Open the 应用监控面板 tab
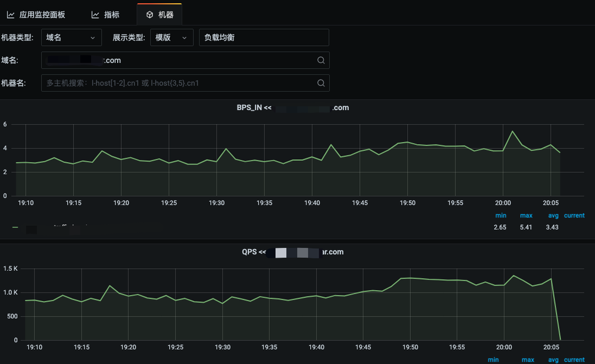Screen dimensions: 595x364 (x=36, y=15)
